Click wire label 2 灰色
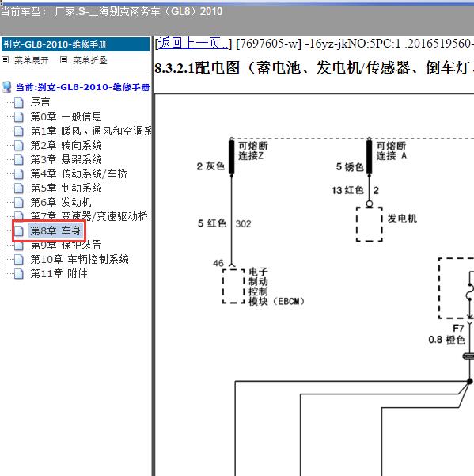 point(210,166)
